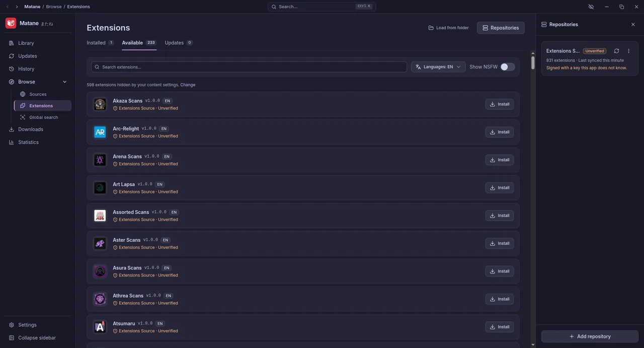The height and width of the screenshot is (348, 644).
Task: Click the Repositories panel header icon
Action: pyautogui.click(x=544, y=24)
